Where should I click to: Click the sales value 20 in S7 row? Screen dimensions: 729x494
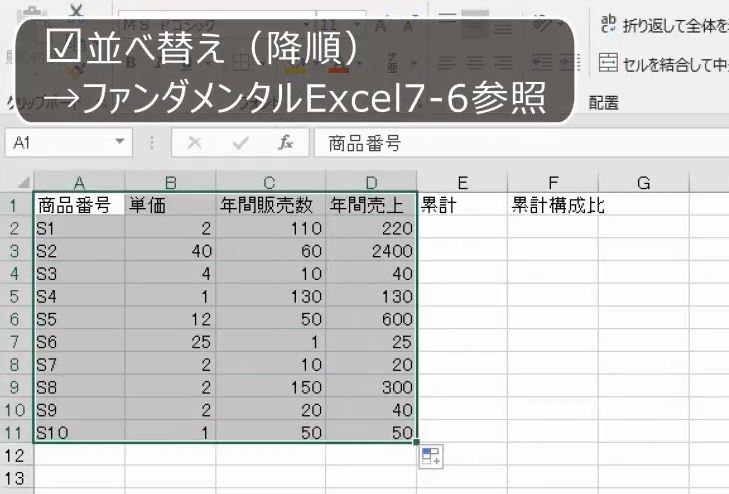pyautogui.click(x=371, y=364)
